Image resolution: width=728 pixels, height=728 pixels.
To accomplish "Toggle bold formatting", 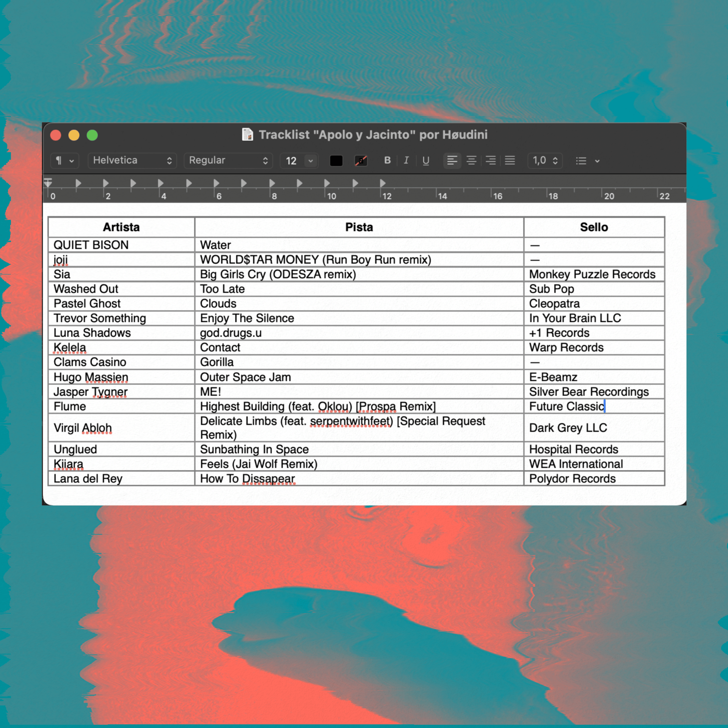I will (387, 160).
